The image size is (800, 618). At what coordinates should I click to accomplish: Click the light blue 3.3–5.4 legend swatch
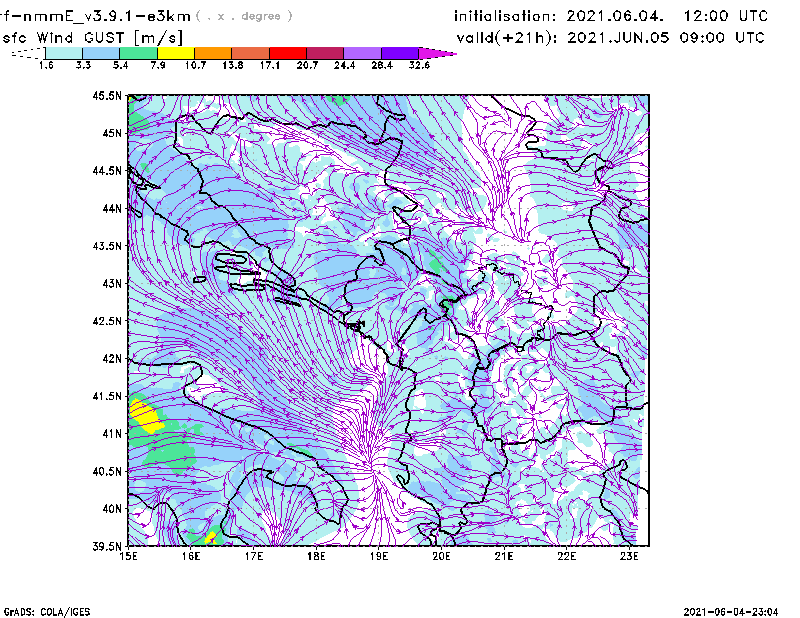pos(101,53)
